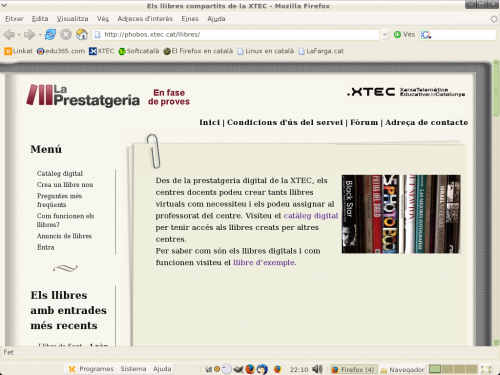Open the Programes panel menu
This screenshot has height=375, width=500.
[91, 369]
